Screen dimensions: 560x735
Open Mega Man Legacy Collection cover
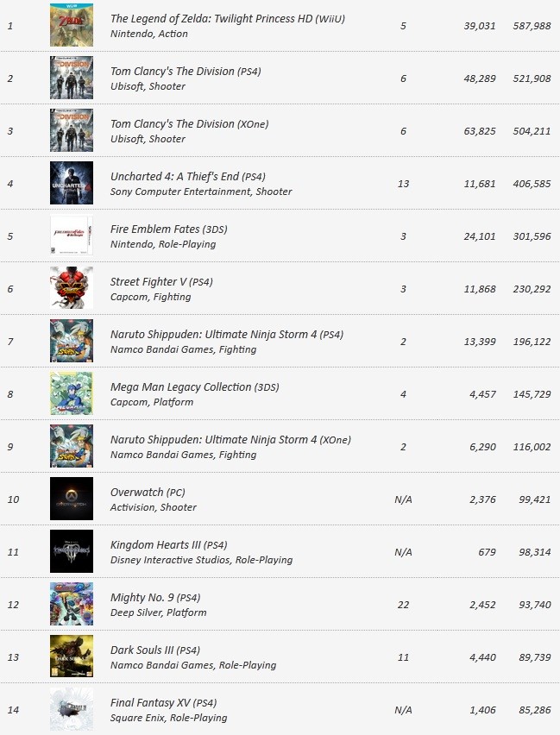tap(72, 393)
